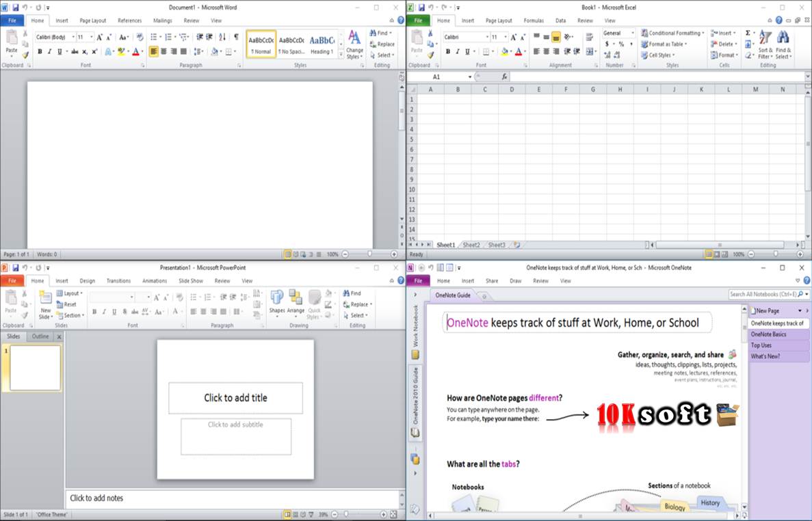This screenshot has width=812, height=521.
Task: Switch to the Insert tab in Word
Action: point(62,20)
